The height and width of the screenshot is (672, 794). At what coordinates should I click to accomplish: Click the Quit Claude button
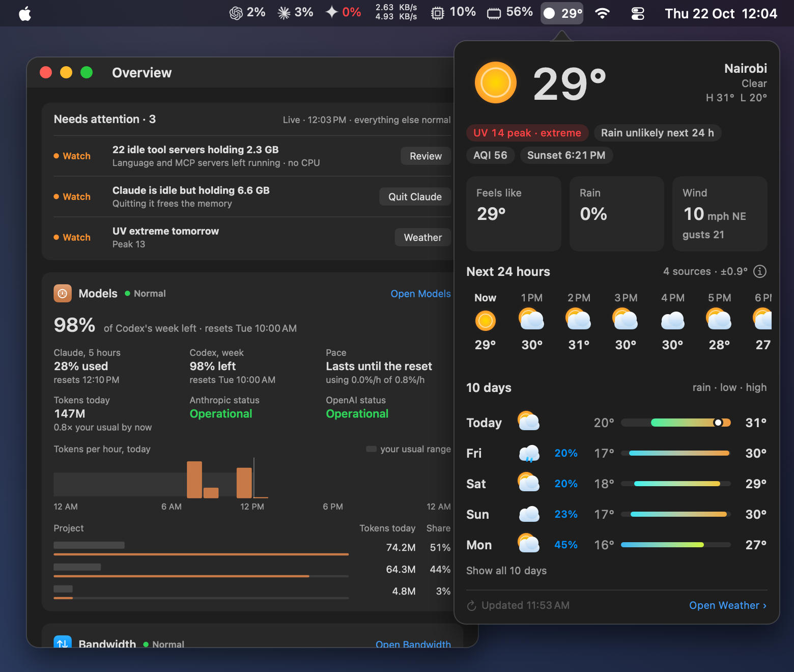click(415, 197)
